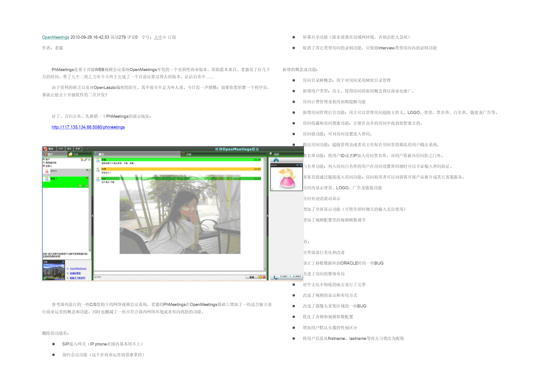555x392 pixels.
Task: Click the moderator icon in user list header
Action: 82,160
